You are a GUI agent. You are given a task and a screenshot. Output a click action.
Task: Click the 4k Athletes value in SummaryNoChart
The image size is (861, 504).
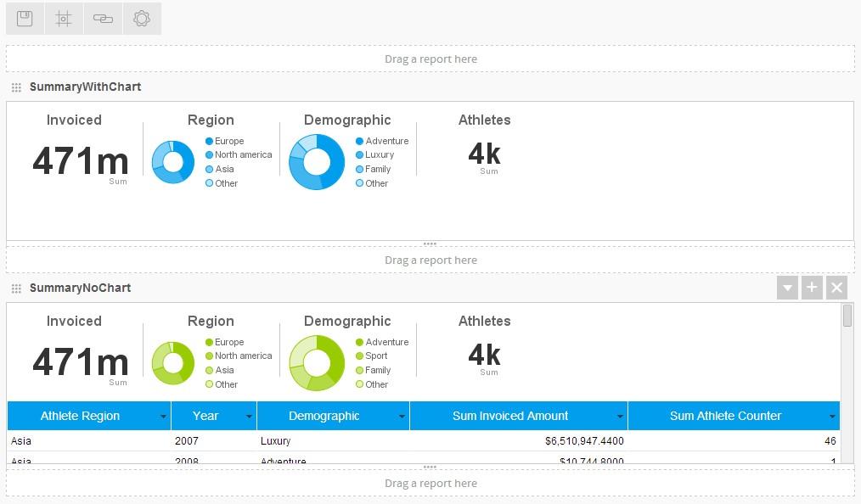click(x=484, y=355)
